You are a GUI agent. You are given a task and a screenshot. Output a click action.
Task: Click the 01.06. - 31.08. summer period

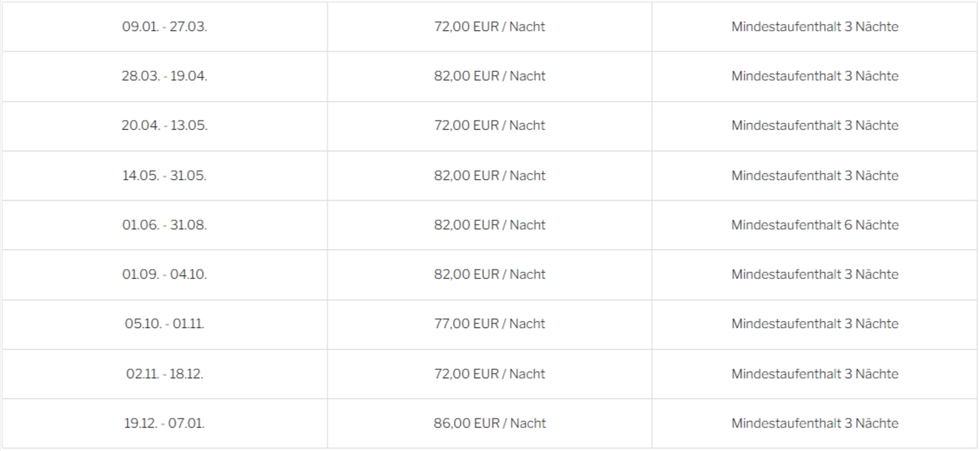point(165,225)
